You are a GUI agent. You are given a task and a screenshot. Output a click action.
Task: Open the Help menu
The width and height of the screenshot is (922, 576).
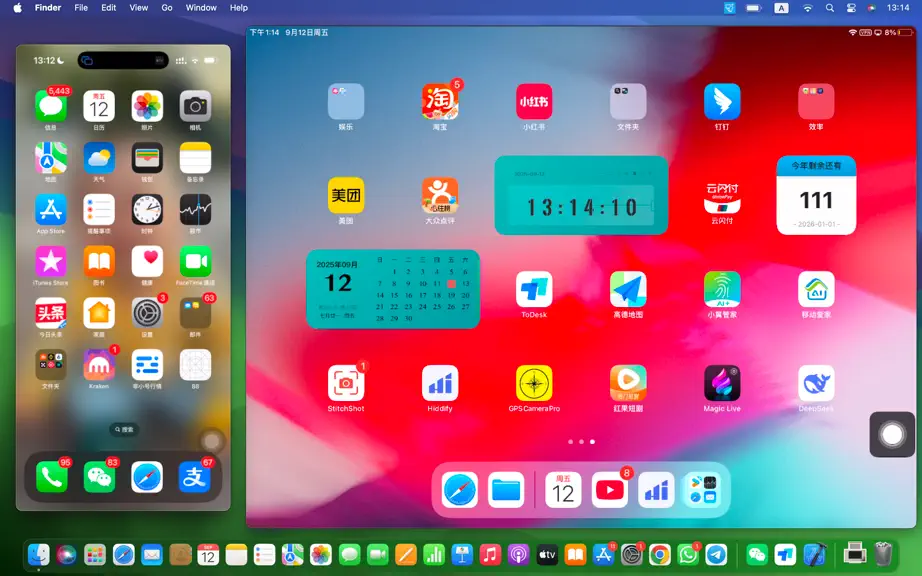(x=239, y=8)
